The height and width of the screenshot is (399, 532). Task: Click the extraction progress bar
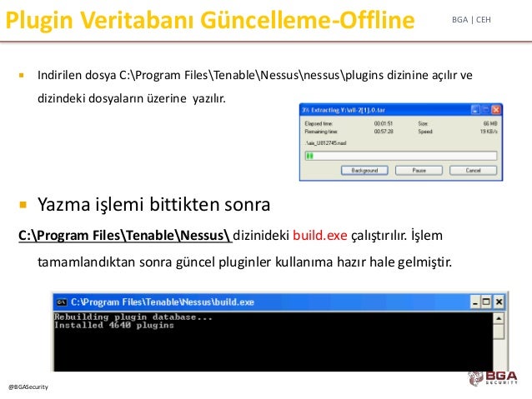(x=401, y=156)
